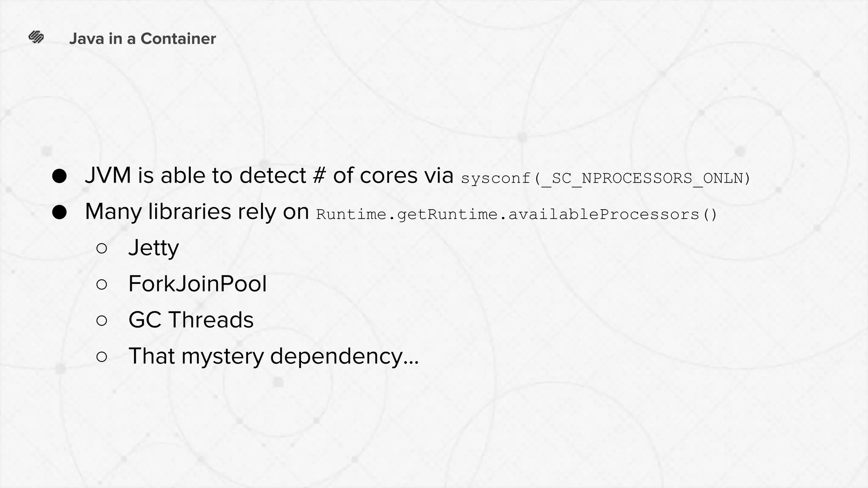Image resolution: width=868 pixels, height=488 pixels.
Task: Select 'That mystery dependency...' list item
Action: pos(273,356)
